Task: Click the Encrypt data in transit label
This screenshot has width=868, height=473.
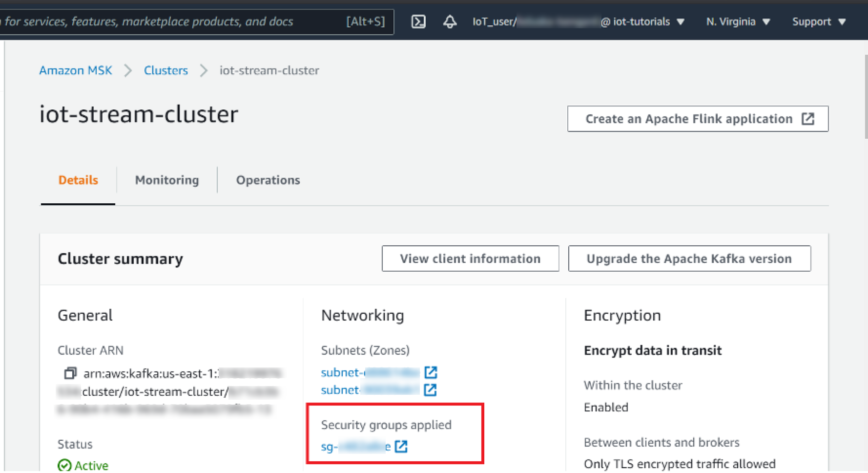Action: (x=653, y=350)
